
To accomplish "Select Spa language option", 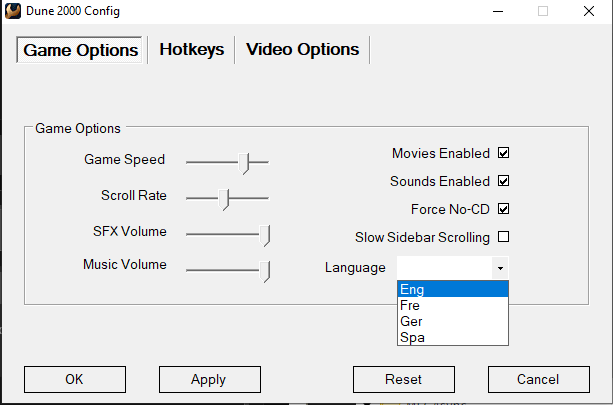I will pos(453,338).
